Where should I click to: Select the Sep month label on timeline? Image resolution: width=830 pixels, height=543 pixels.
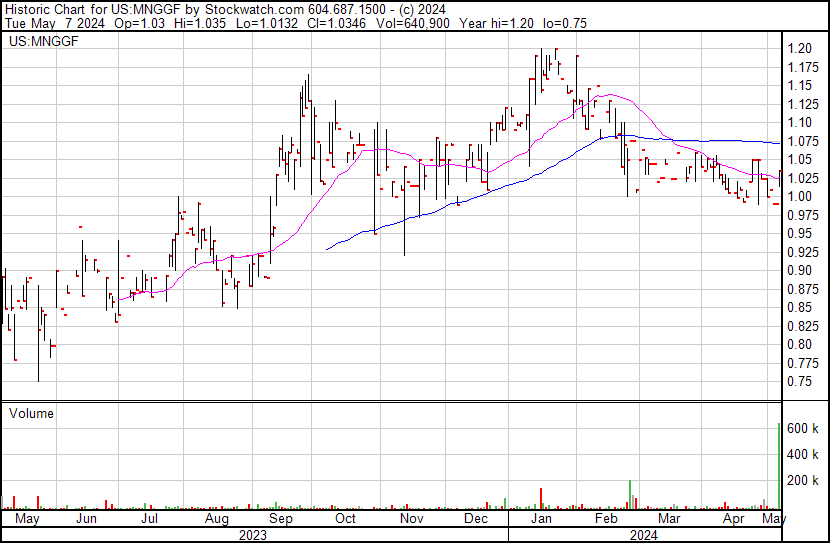[281, 519]
